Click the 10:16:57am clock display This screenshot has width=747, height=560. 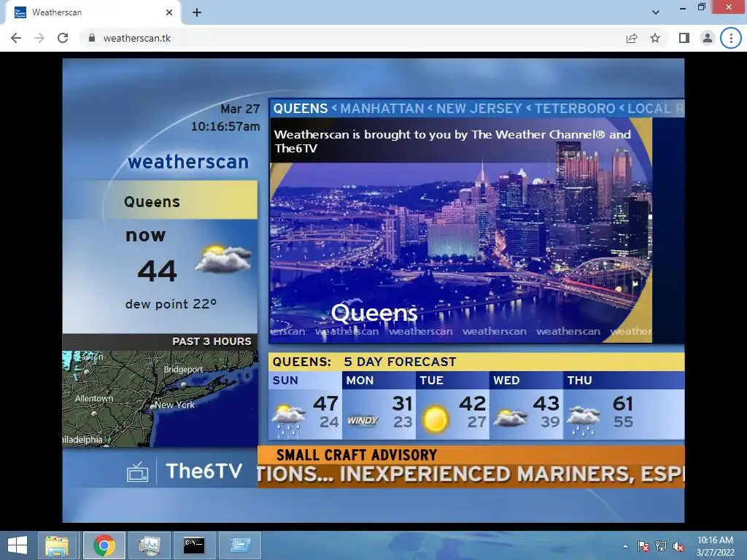click(225, 127)
